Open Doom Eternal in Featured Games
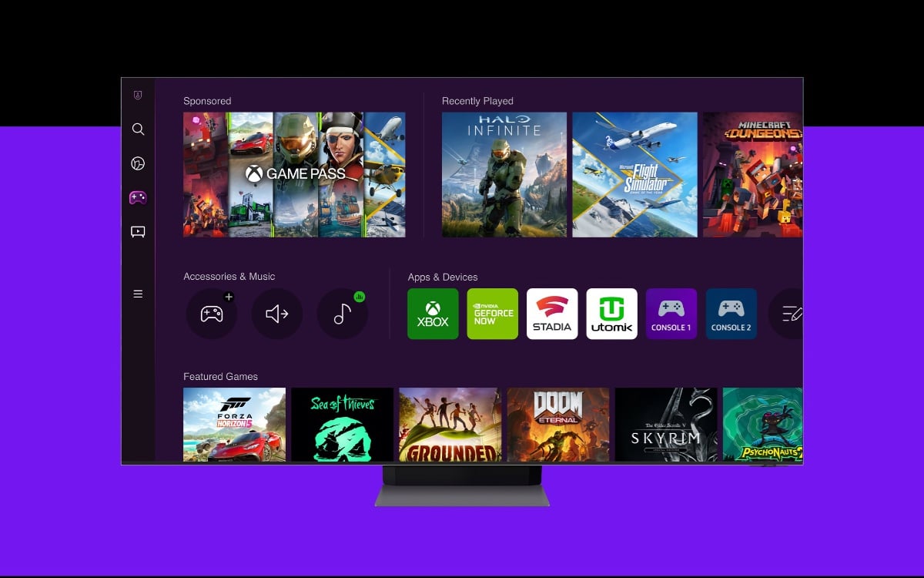 pyautogui.click(x=558, y=425)
